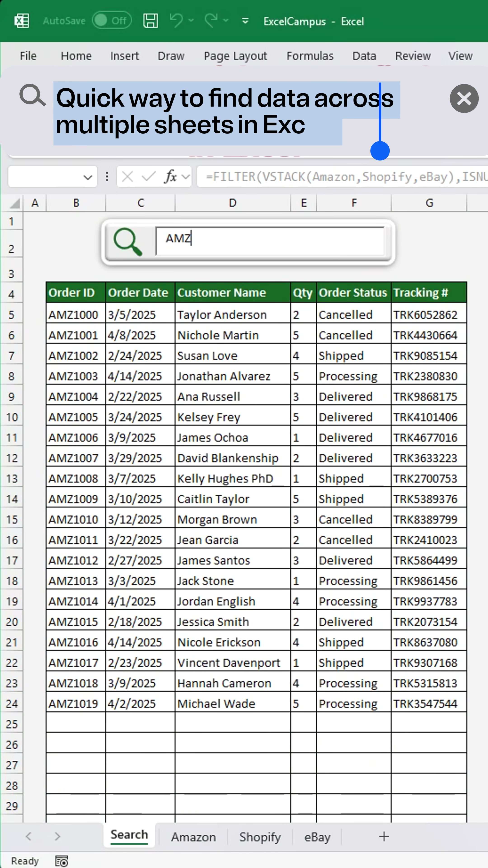488x868 pixels.
Task: Open Customize Quick Access Toolbar dropdown
Action: pyautogui.click(x=245, y=21)
